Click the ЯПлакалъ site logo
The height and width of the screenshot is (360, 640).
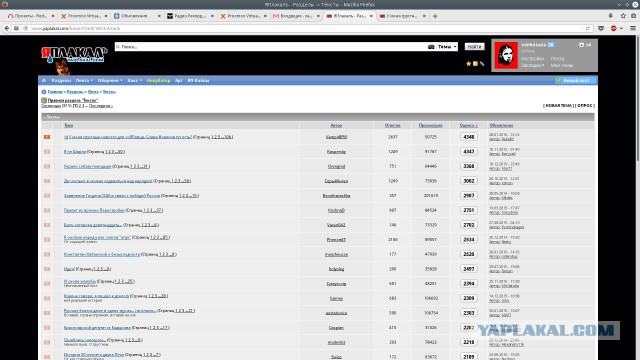coord(74,56)
